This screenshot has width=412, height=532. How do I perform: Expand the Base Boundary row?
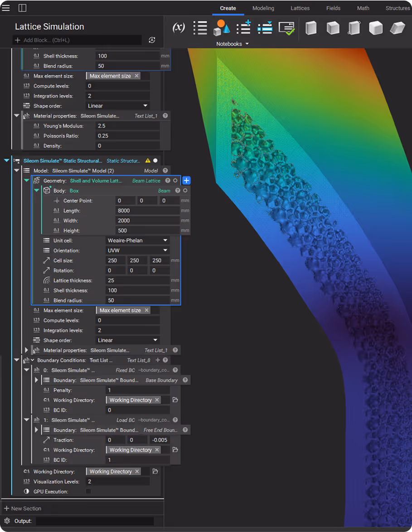tap(36, 380)
